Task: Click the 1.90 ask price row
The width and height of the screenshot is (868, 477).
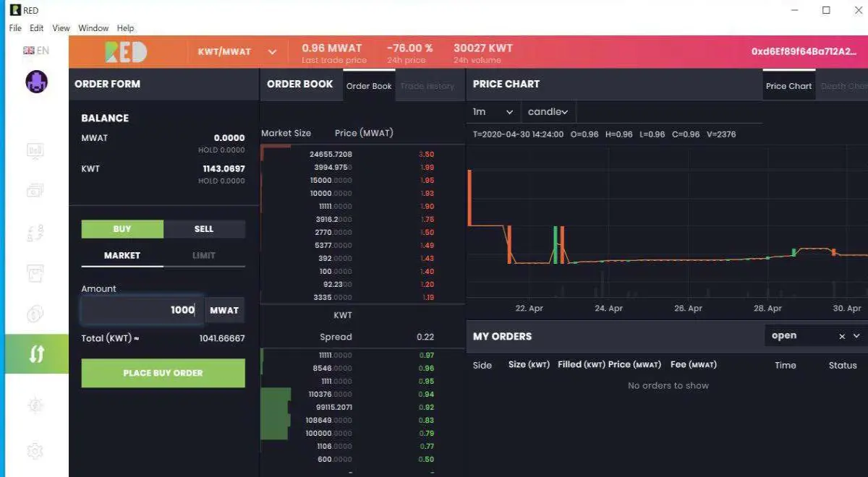Action: click(362, 206)
